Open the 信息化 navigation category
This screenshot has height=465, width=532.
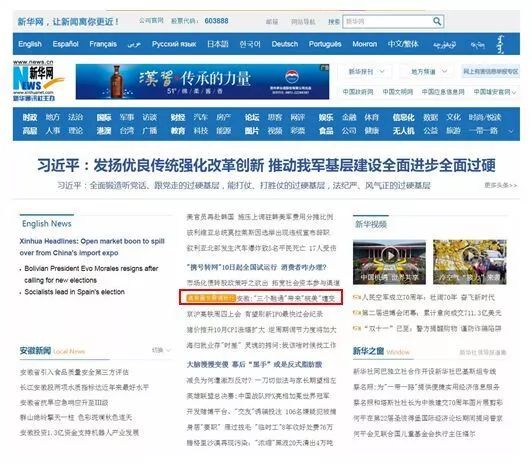(x=403, y=118)
